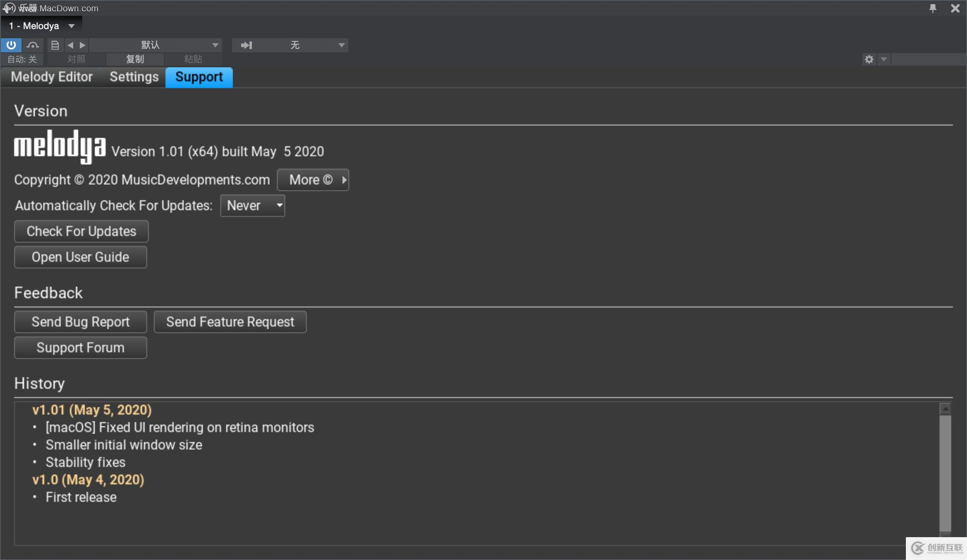The image size is (967, 560).
Task: Expand the arrow next to gear icon
Action: click(884, 59)
